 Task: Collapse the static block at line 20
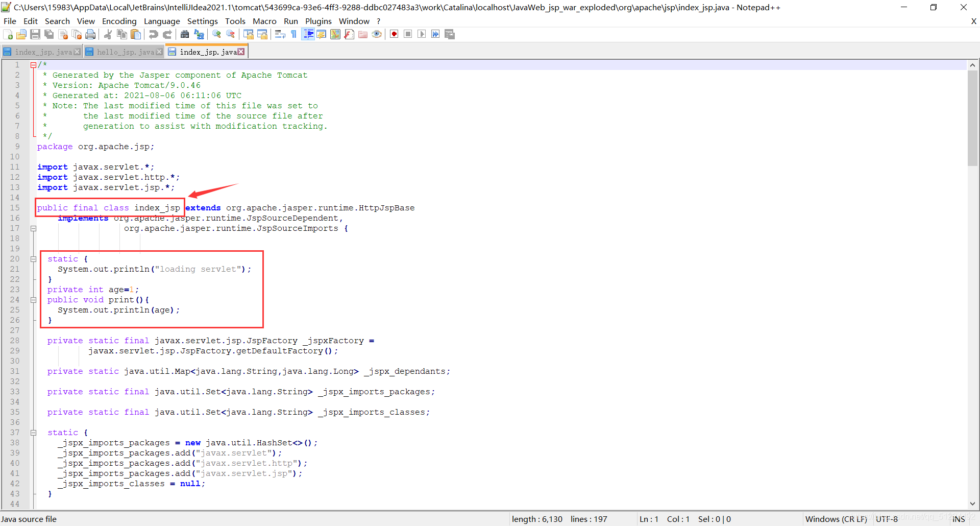tap(33, 259)
